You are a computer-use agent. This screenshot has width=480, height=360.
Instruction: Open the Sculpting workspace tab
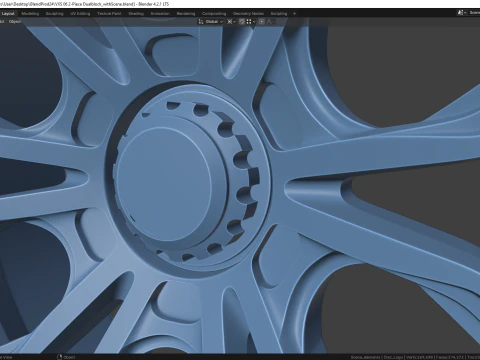pos(54,14)
